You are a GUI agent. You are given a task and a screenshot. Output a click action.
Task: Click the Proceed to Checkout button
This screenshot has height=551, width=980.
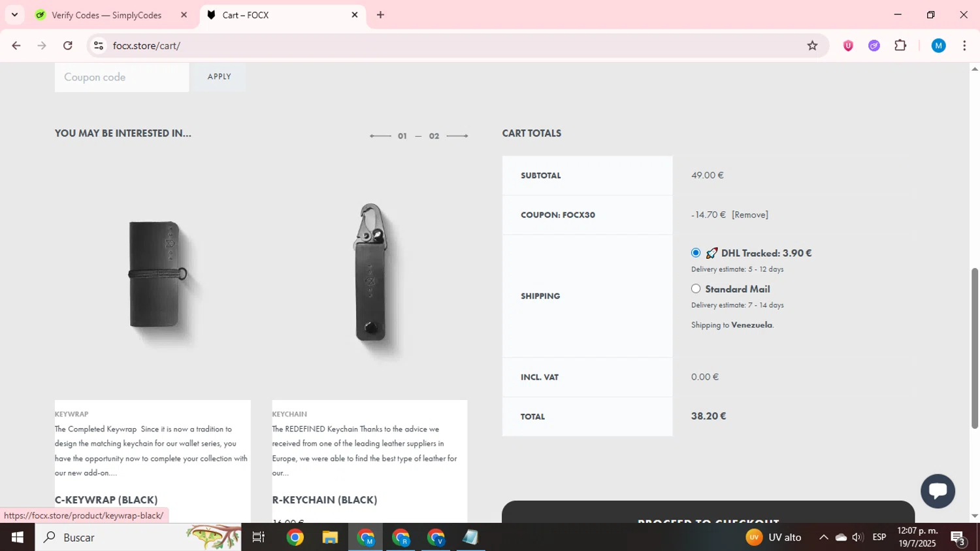point(708,512)
